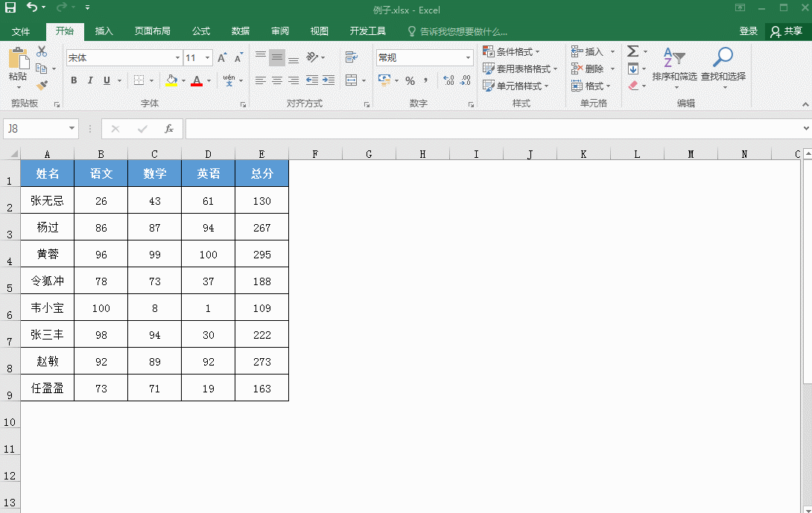Click the Undo arrow icon

32,7
